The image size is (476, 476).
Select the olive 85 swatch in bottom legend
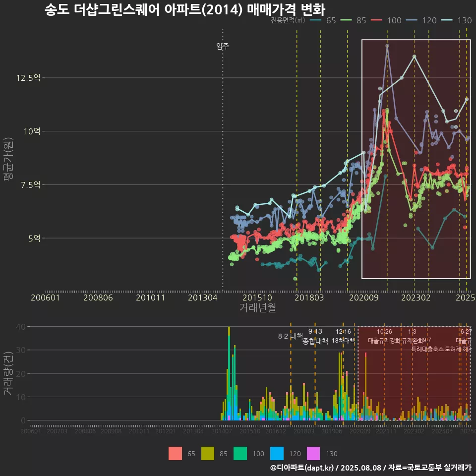(208, 454)
